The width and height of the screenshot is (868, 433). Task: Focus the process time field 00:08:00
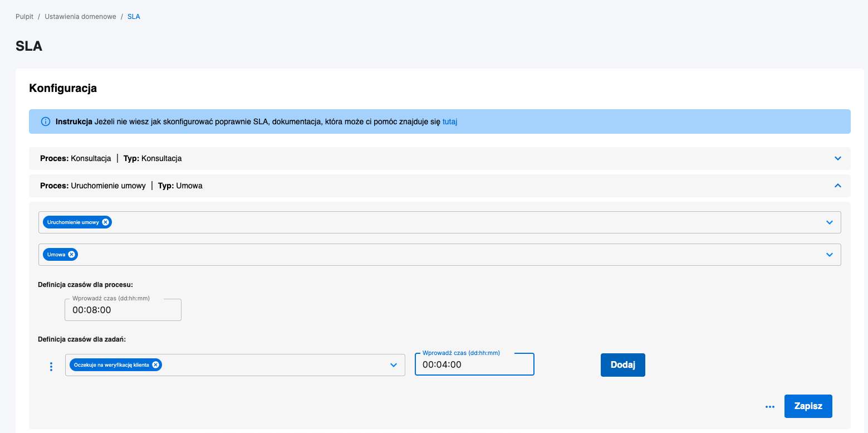pyautogui.click(x=123, y=310)
